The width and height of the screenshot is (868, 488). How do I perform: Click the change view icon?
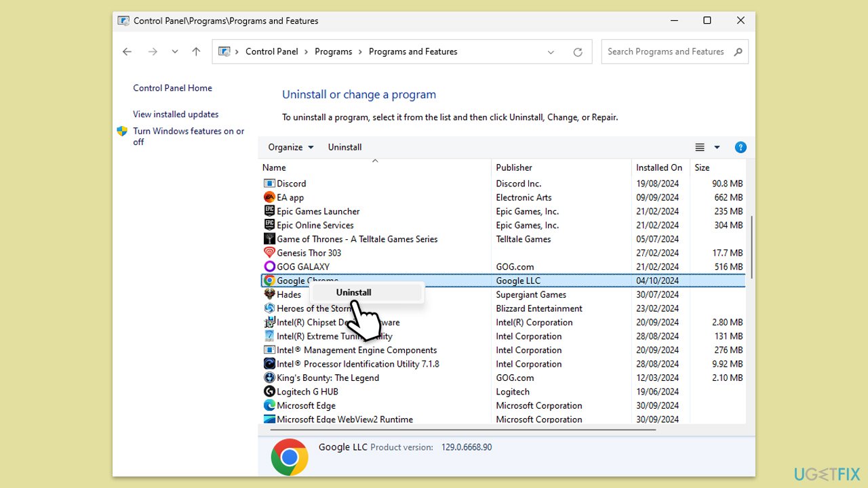(700, 147)
